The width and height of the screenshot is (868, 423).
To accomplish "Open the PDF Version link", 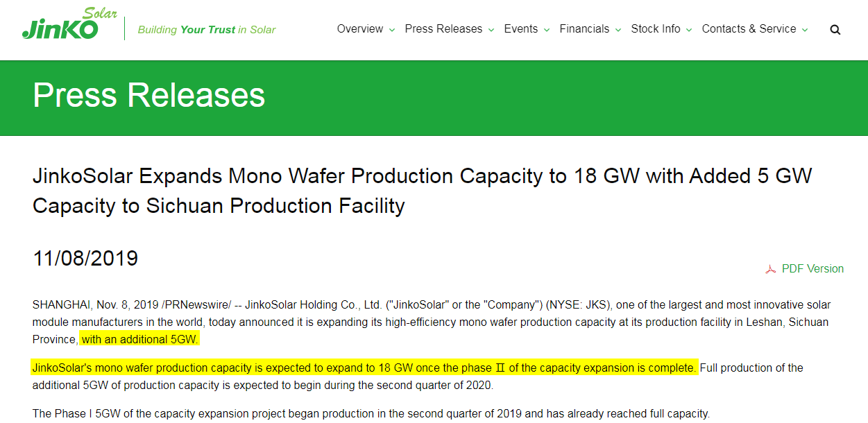I will tap(812, 269).
